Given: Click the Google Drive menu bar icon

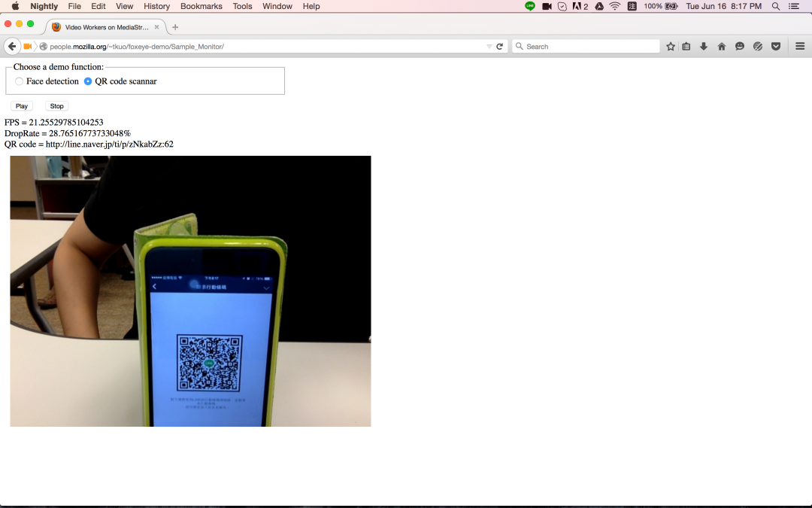Looking at the screenshot, I should [x=599, y=6].
